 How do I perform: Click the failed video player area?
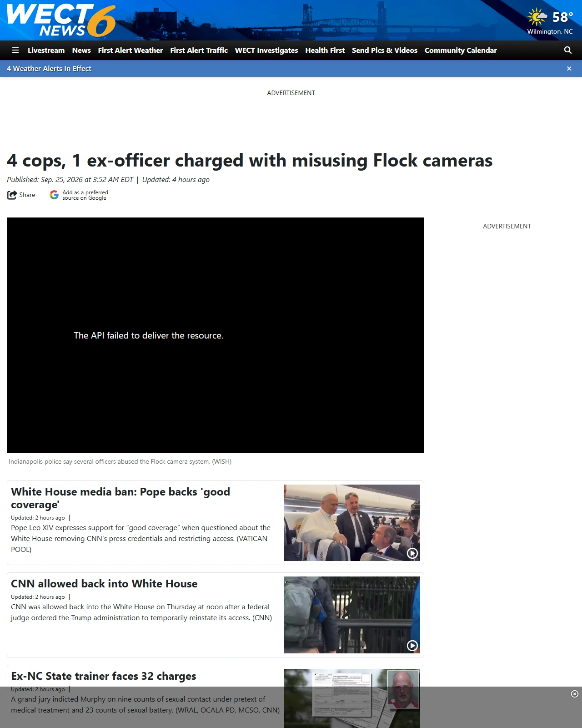click(216, 335)
